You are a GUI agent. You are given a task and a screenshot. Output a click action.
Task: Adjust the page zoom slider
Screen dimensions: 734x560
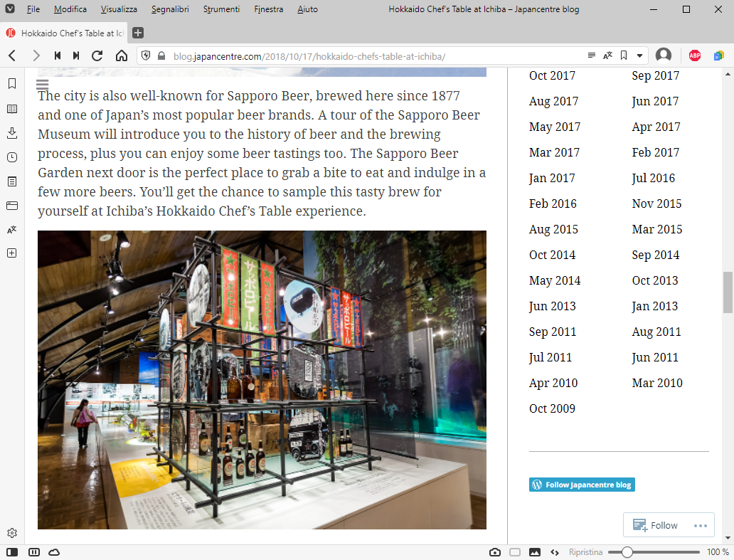[x=654, y=552]
